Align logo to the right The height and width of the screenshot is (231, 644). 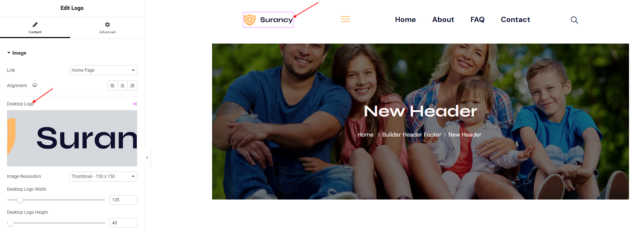[132, 85]
